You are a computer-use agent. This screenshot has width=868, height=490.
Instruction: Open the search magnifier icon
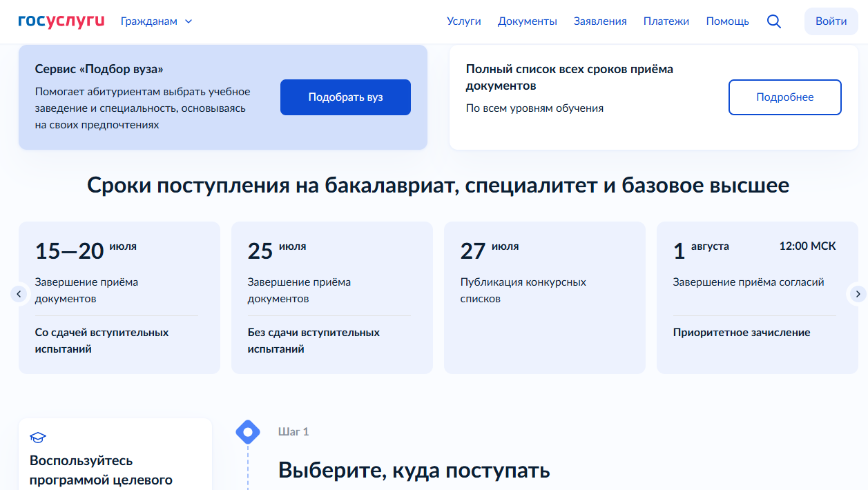tap(774, 21)
